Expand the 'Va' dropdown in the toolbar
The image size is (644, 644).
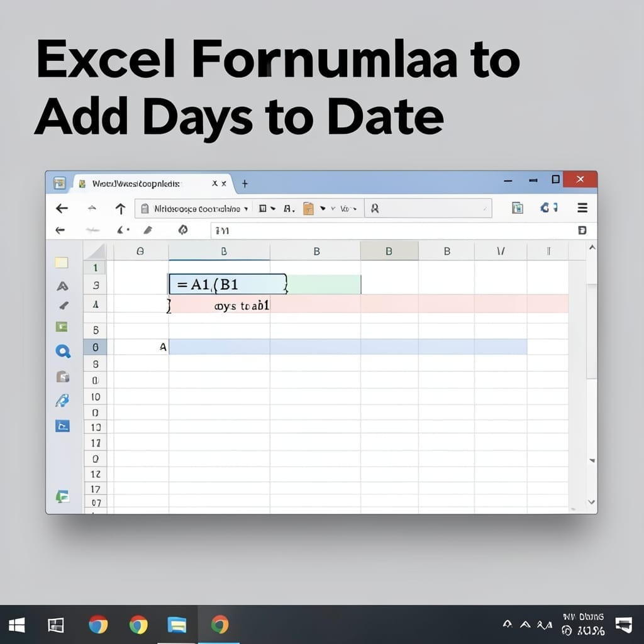coord(348,209)
